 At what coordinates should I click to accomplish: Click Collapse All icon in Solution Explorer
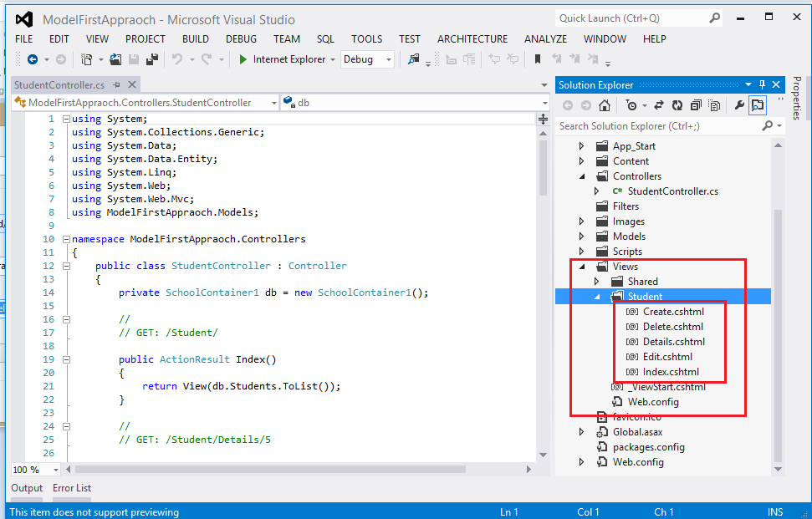[695, 105]
